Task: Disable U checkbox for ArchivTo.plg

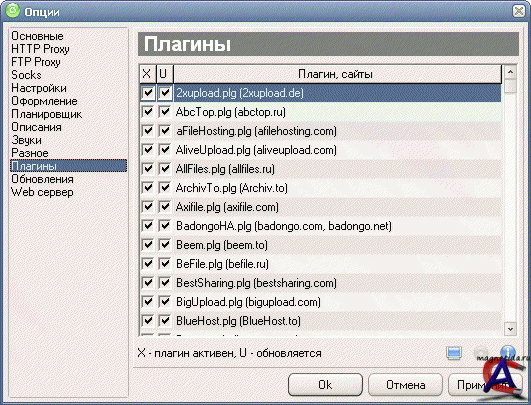Action: coord(165,188)
